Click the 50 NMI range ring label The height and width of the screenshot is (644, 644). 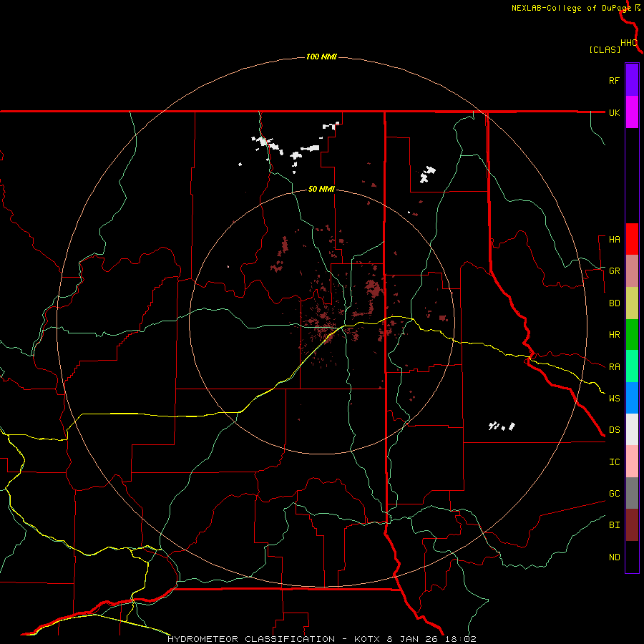321,190
